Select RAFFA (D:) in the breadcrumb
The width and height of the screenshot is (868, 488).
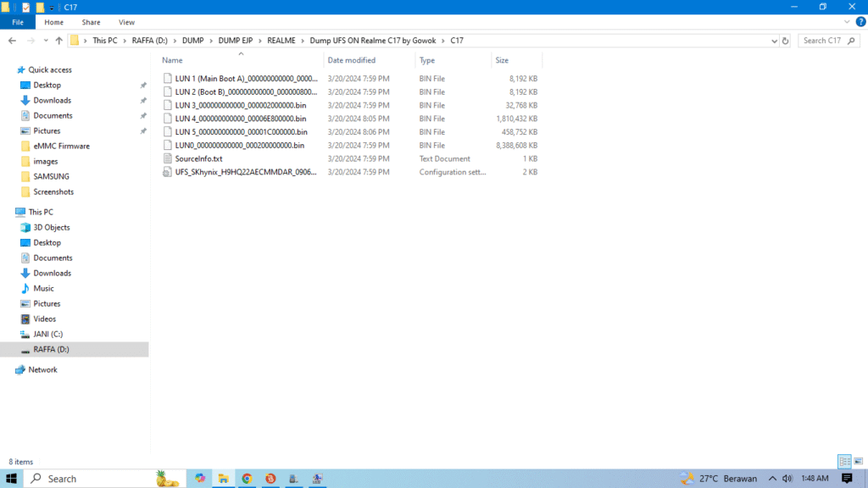point(149,41)
